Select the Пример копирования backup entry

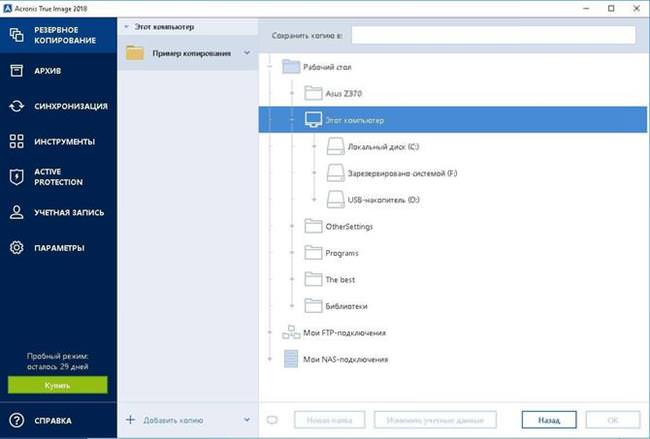188,53
